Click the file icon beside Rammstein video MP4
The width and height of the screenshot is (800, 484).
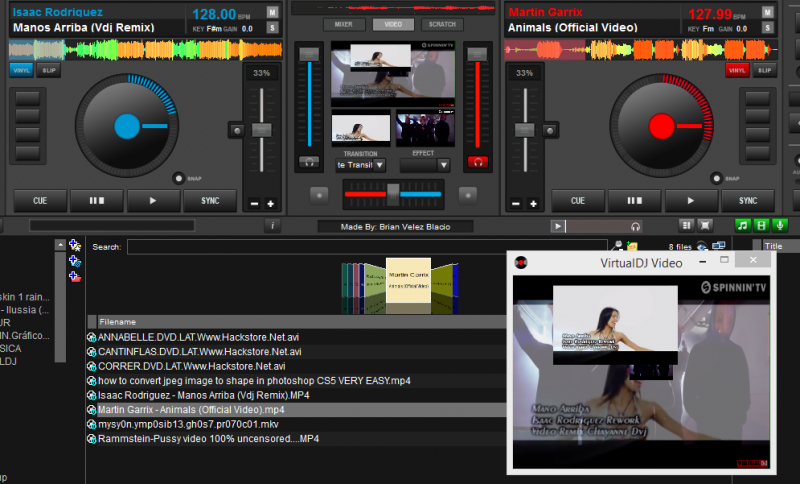[92, 439]
